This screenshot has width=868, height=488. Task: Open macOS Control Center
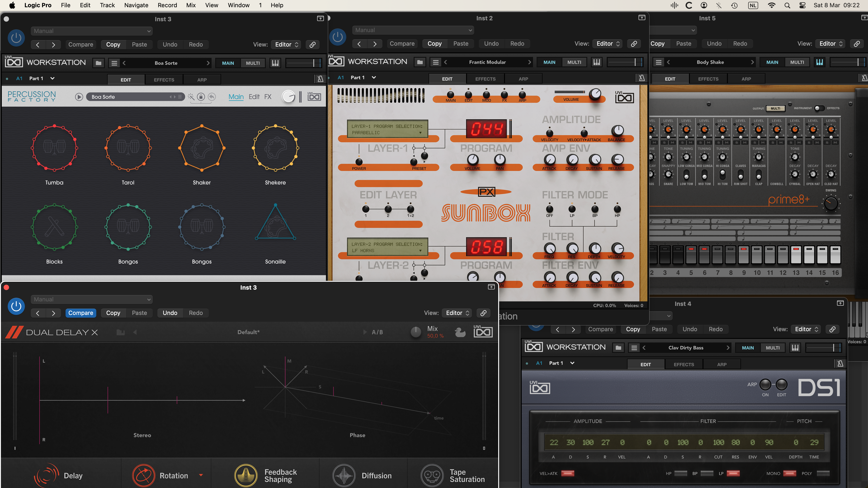point(803,5)
